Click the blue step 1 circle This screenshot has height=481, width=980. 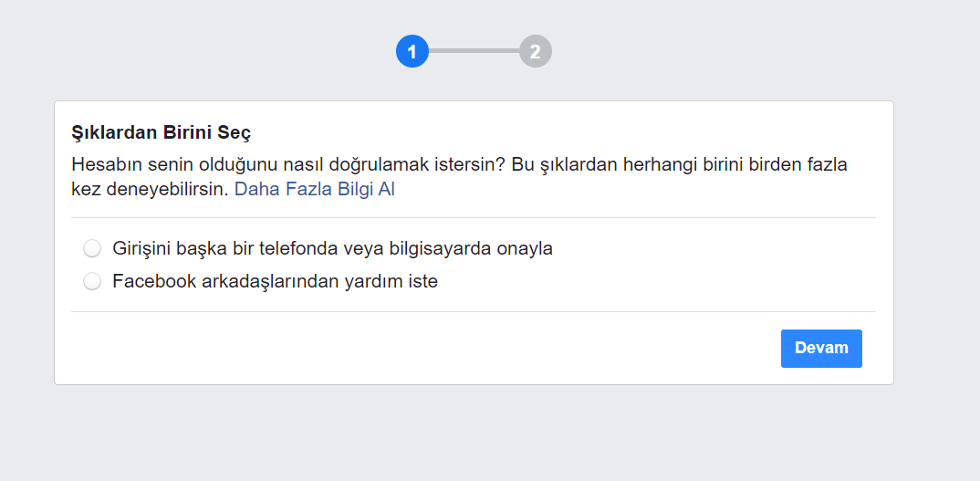pos(412,52)
